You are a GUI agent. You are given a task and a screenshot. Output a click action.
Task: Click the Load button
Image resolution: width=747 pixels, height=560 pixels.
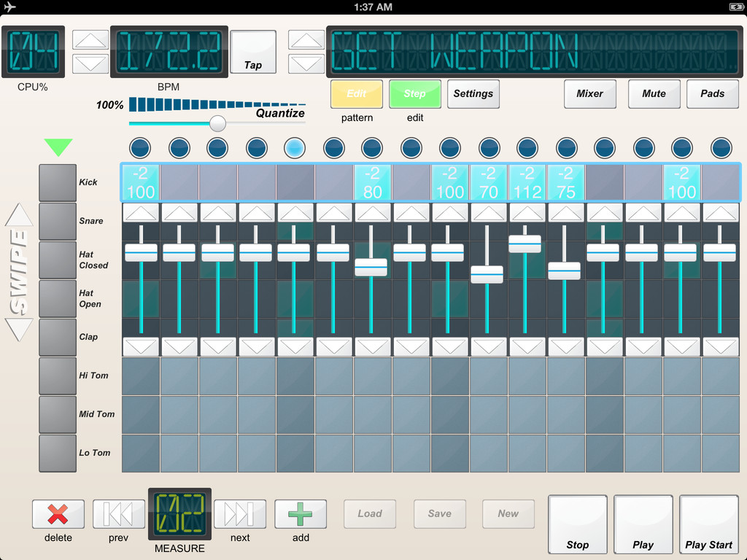[370, 514]
